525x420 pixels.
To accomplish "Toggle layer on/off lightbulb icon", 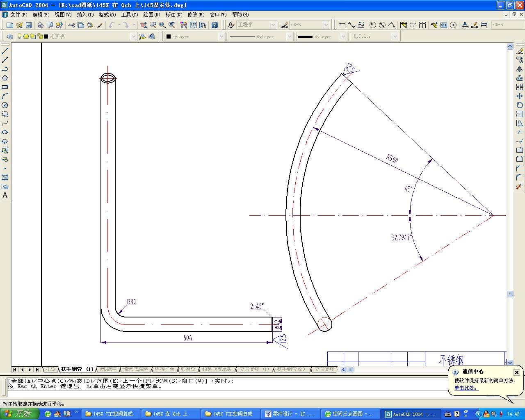I will [x=19, y=37].
